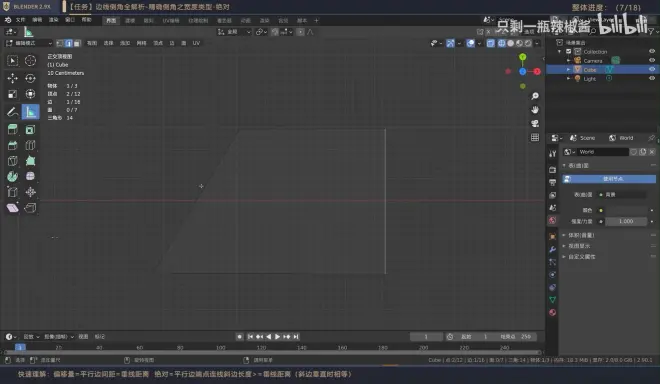Enable edge select mode
This screenshot has height=384, width=660.
[69, 43]
